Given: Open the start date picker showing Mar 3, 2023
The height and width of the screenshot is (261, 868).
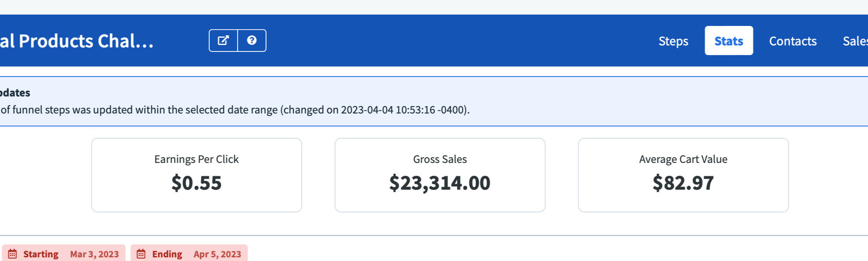Looking at the screenshot, I should point(94,254).
